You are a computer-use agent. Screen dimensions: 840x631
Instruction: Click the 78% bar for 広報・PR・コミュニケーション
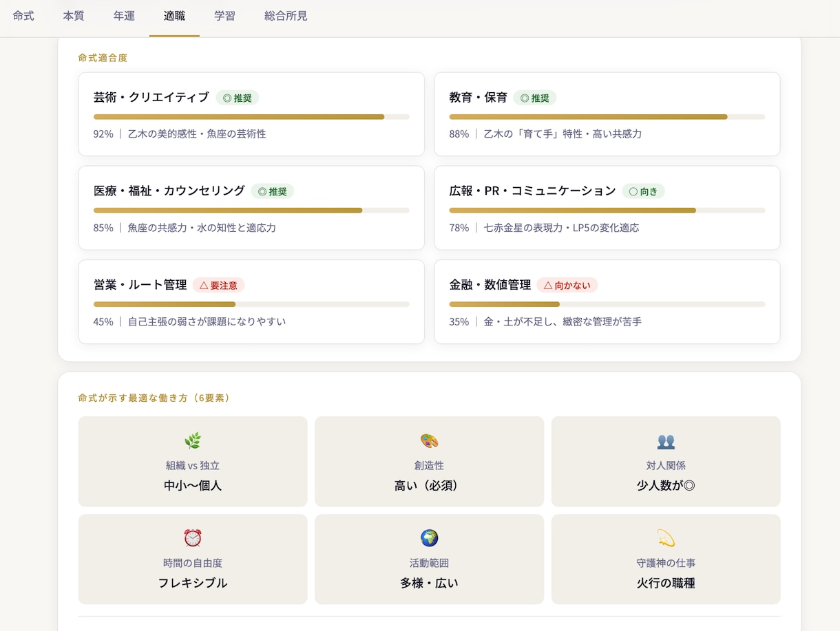[607, 211]
